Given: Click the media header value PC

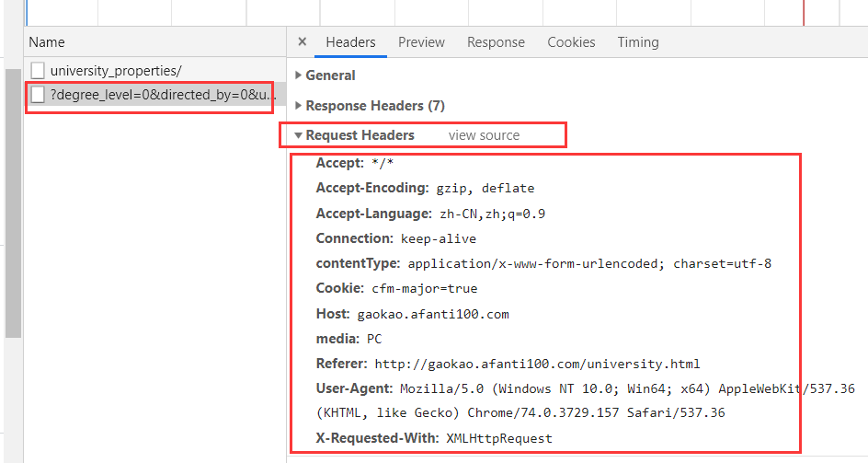Looking at the screenshot, I should pyautogui.click(x=374, y=339).
